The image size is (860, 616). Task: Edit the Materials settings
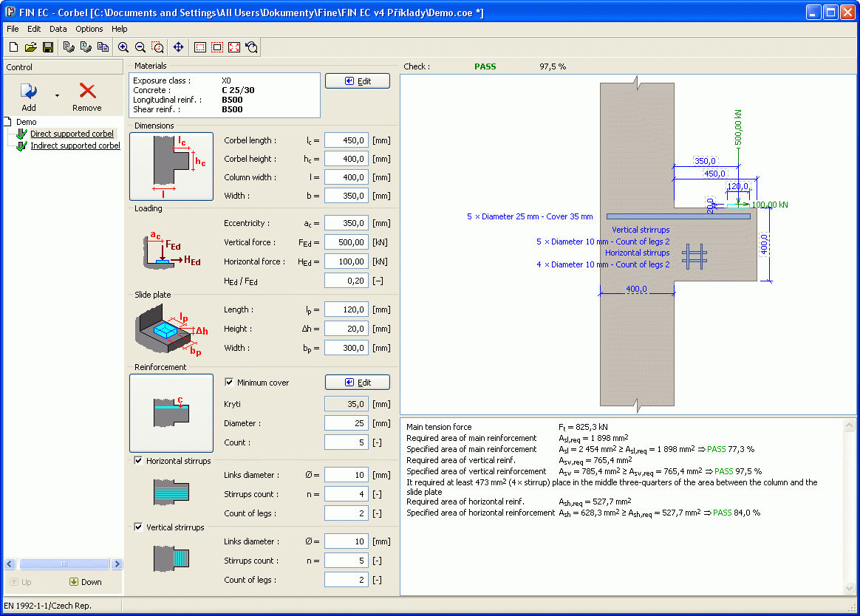(x=357, y=81)
